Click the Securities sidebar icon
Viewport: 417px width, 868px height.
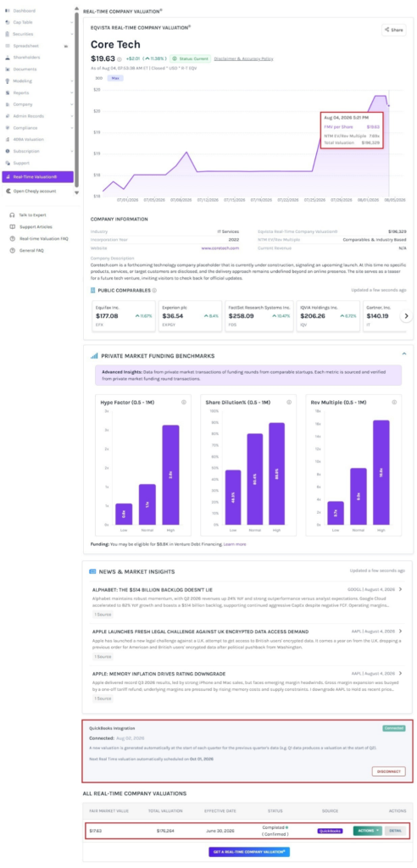(x=7, y=34)
